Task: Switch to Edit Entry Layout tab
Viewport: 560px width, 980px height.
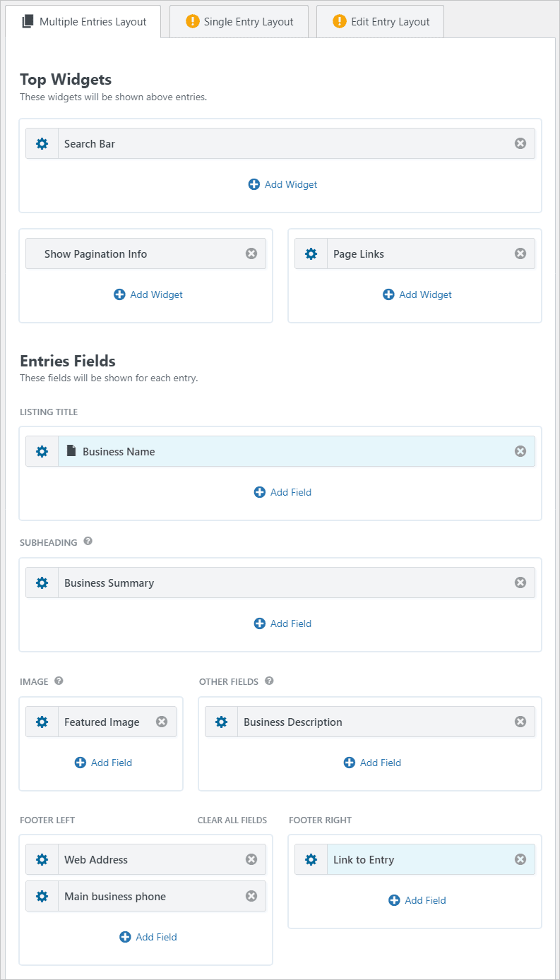Action: (x=381, y=22)
